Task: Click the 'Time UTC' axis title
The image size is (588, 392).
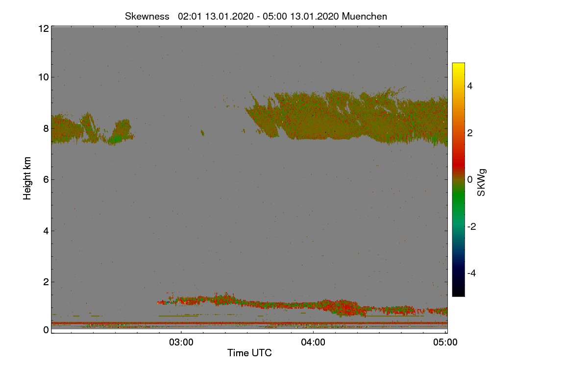Action: (x=249, y=353)
